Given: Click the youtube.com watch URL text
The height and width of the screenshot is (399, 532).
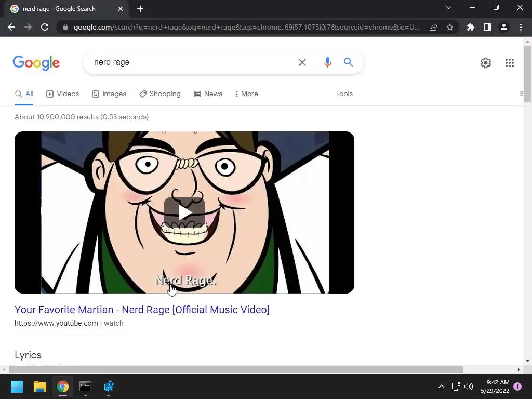Looking at the screenshot, I should (69, 323).
